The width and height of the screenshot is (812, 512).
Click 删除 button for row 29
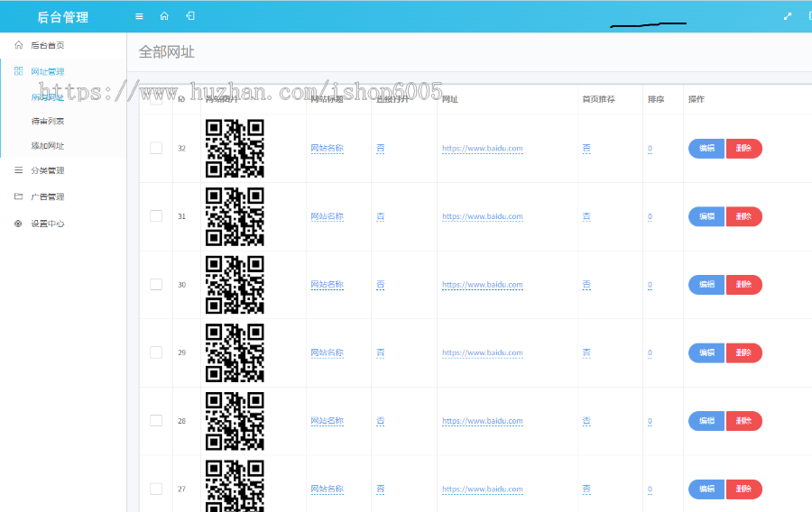tap(744, 352)
